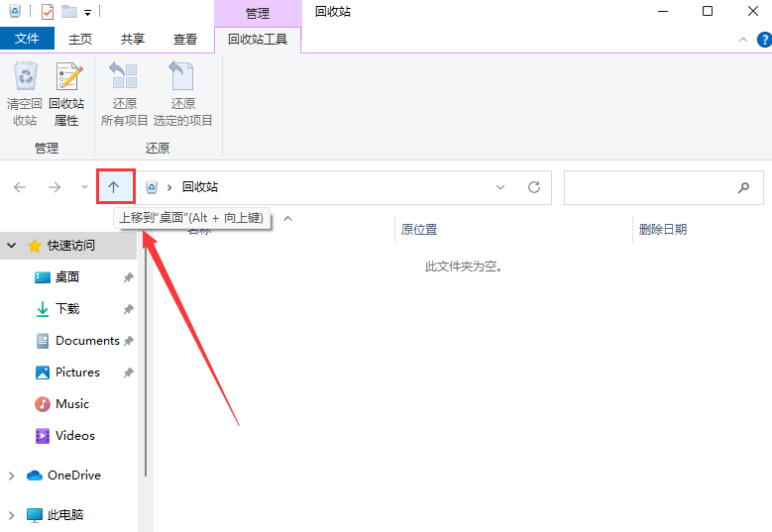The image size is (772, 532).
Task: Minimize the Recycle Bin window
Action: pos(663,11)
